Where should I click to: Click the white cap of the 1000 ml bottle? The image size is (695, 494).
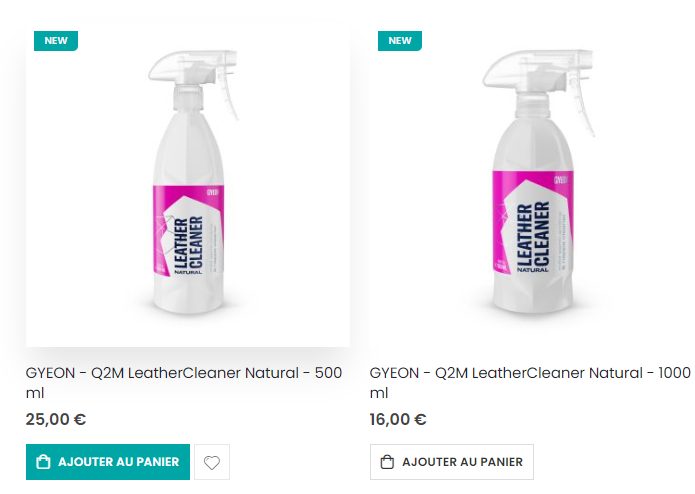pos(518,97)
